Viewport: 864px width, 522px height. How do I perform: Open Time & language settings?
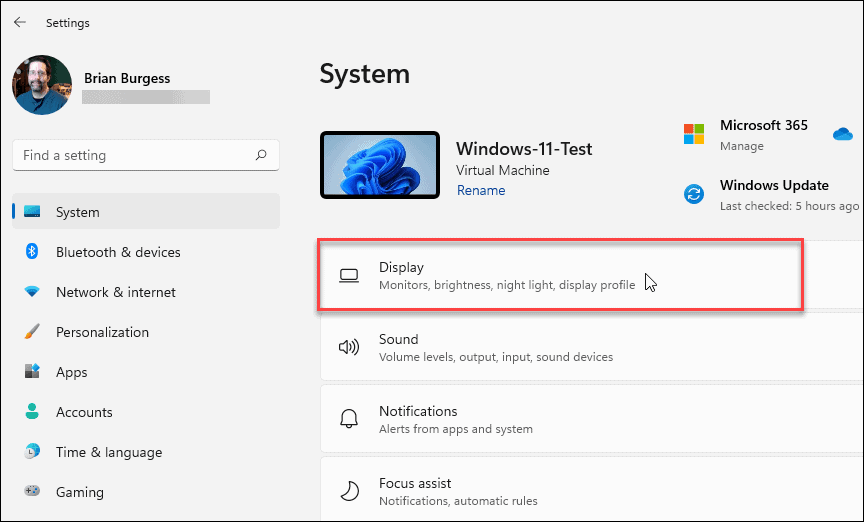tap(146, 452)
